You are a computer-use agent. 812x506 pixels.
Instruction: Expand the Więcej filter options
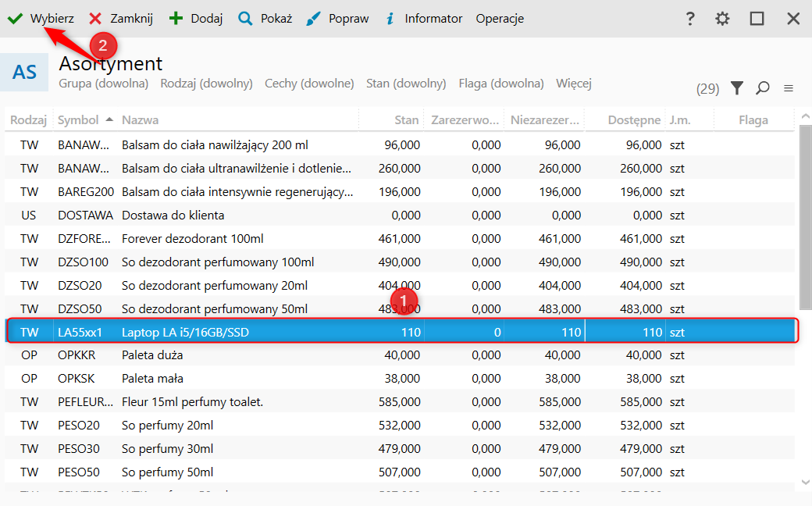click(x=574, y=84)
